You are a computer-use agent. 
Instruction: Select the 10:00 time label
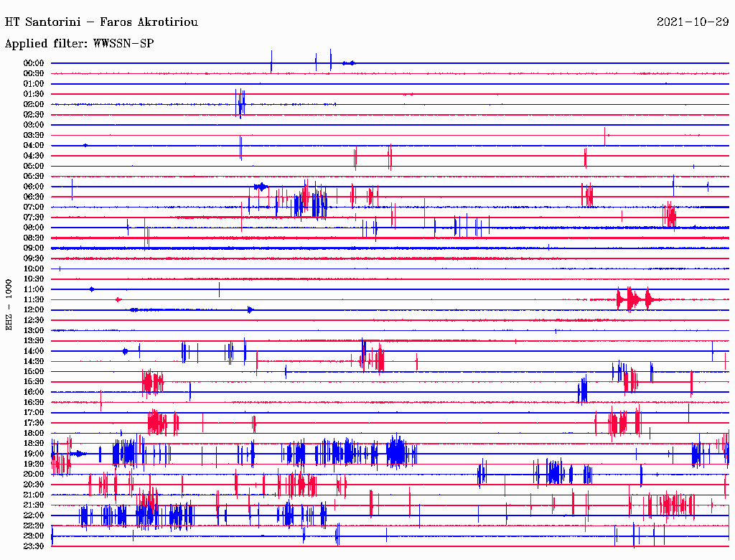coord(34,269)
